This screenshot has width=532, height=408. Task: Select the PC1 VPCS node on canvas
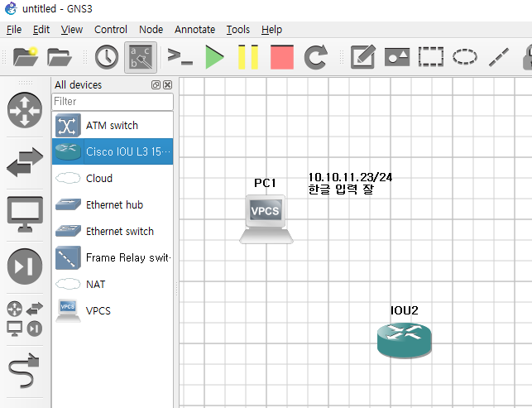tap(266, 219)
